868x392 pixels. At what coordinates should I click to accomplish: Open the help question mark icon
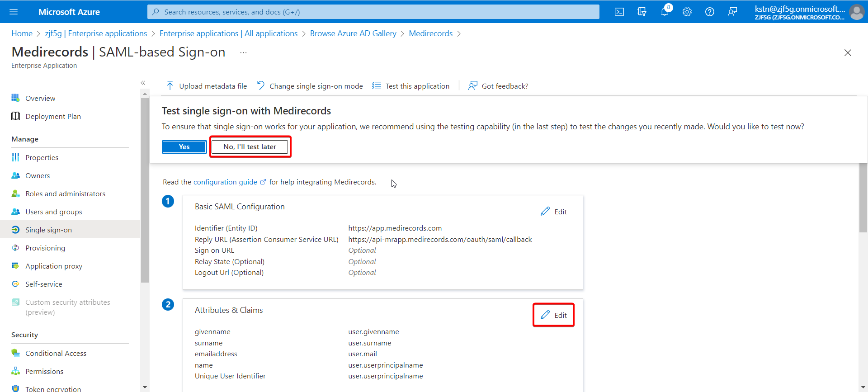point(710,12)
